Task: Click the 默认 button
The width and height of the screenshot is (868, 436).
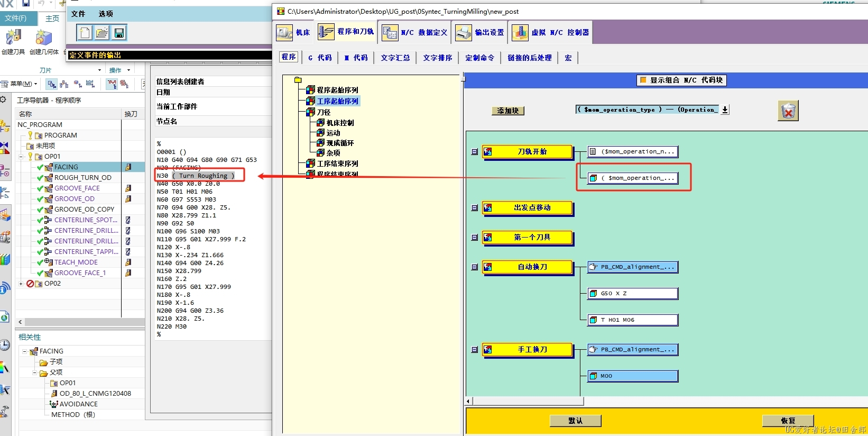Action: coord(575,421)
